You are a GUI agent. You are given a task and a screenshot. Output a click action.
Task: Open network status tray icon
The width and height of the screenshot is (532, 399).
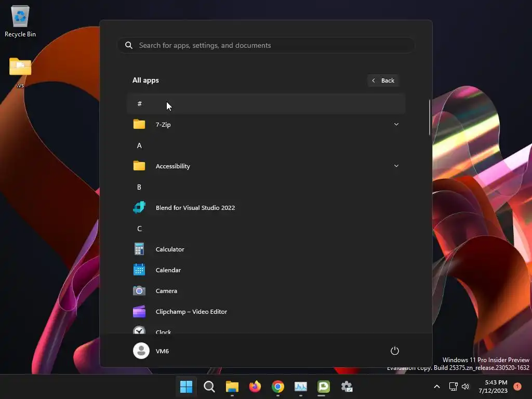453,387
